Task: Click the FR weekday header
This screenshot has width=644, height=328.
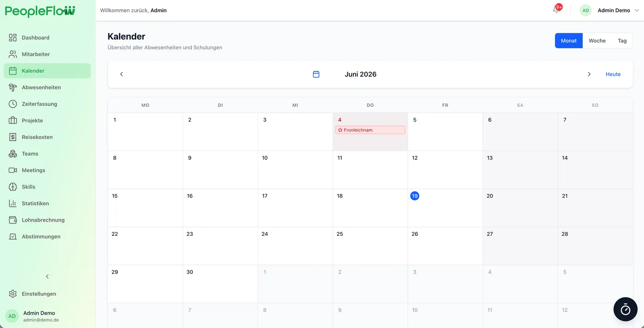Action: pyautogui.click(x=445, y=105)
